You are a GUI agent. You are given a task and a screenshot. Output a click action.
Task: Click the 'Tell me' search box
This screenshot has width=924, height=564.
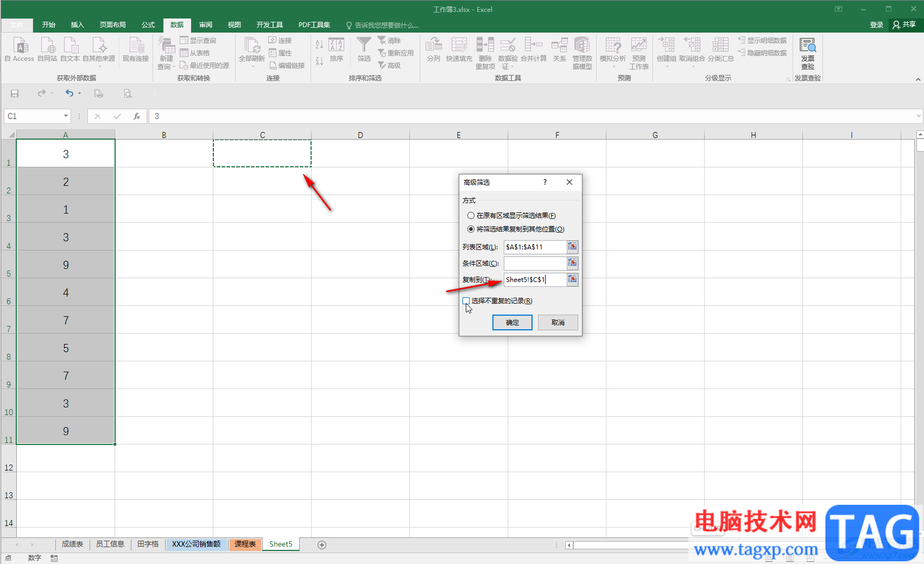[382, 26]
